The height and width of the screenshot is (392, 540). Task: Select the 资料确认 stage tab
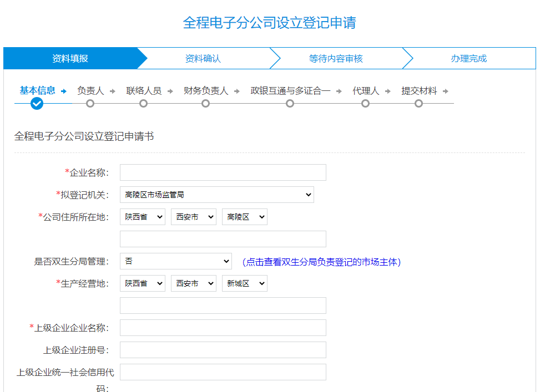203,59
